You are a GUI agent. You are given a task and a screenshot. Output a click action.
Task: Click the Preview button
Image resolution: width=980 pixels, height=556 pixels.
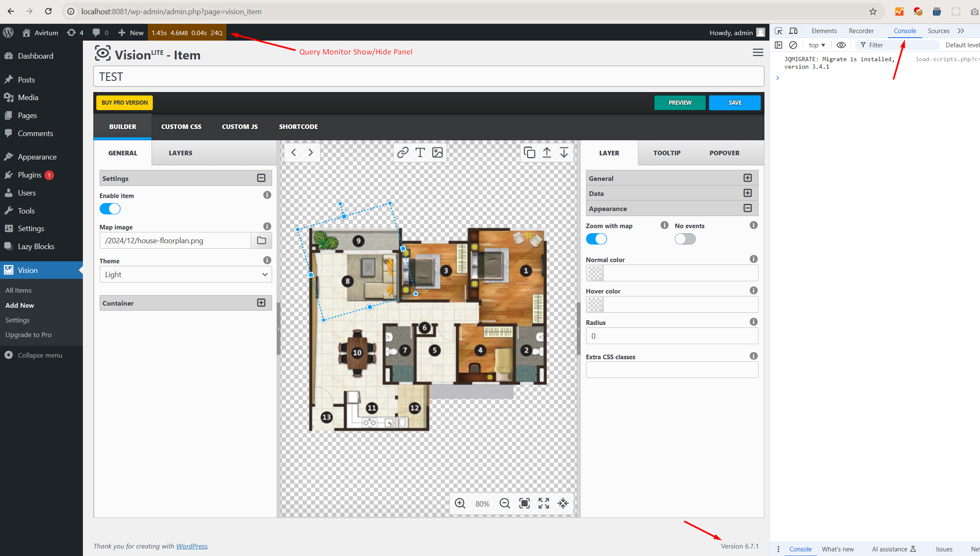pos(680,103)
